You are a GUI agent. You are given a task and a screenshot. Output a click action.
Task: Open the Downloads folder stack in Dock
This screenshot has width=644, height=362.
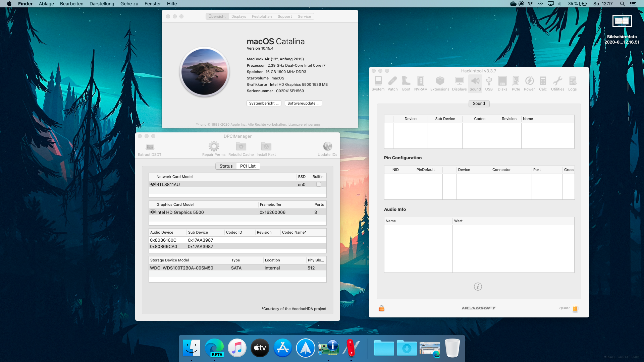pos(407,348)
